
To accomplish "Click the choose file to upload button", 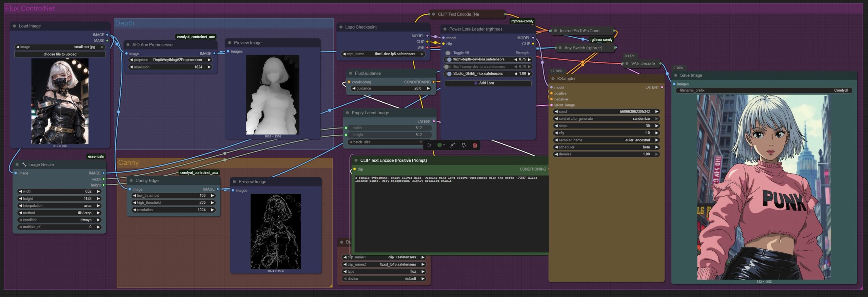I will click(60, 54).
